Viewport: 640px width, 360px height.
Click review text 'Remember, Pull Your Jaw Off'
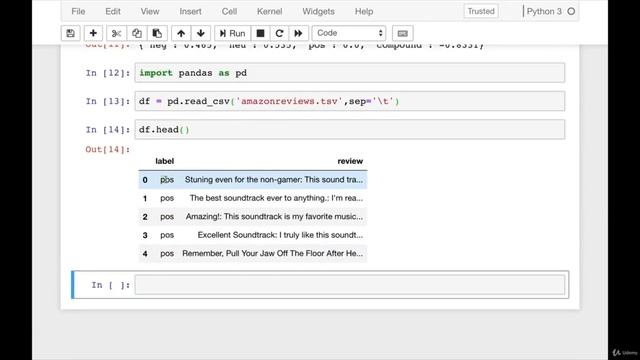point(235,253)
